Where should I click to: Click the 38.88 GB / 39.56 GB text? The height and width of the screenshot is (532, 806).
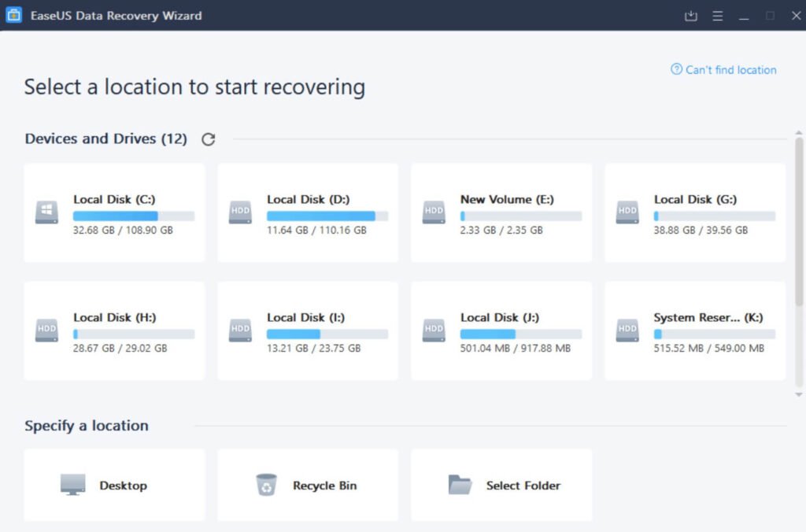point(701,231)
